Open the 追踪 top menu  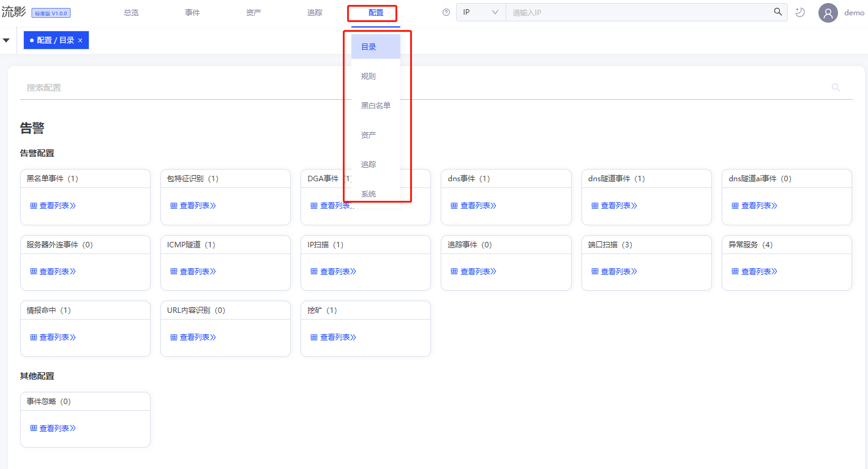(x=315, y=13)
